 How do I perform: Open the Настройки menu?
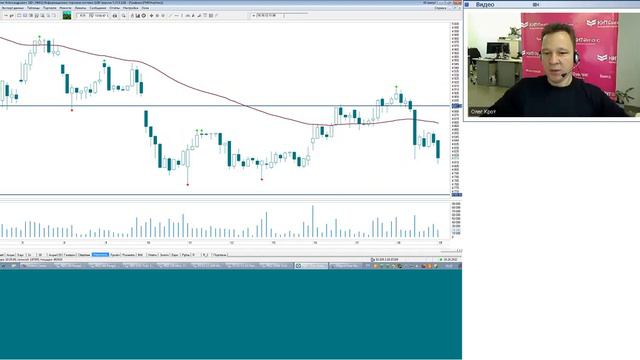131,8
